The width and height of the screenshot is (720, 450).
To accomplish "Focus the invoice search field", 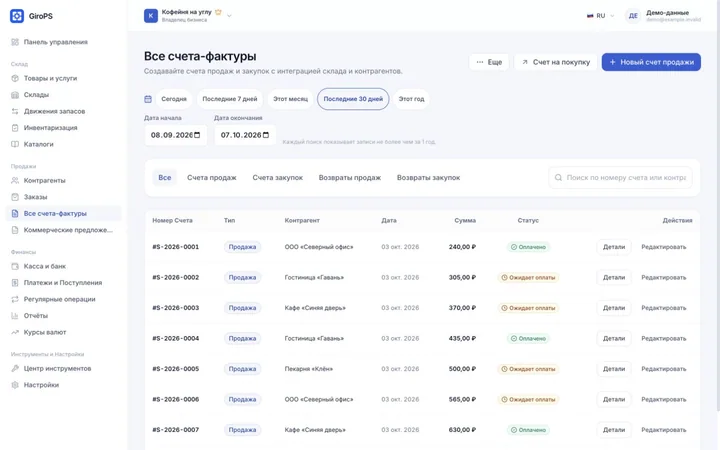I will tap(620, 178).
